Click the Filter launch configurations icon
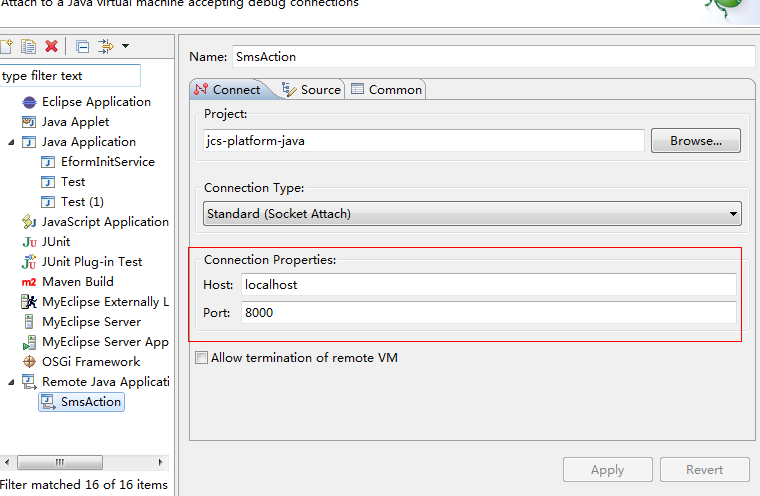This screenshot has height=496, width=760. 106,47
